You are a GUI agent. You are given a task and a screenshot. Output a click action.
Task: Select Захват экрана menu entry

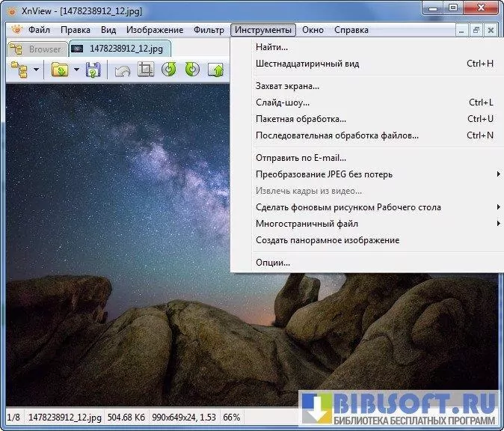287,86
